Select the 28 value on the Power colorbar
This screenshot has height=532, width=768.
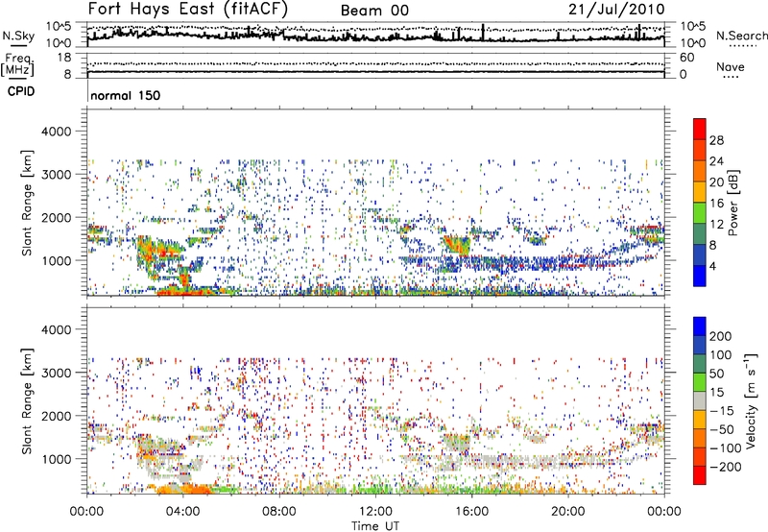(x=716, y=140)
